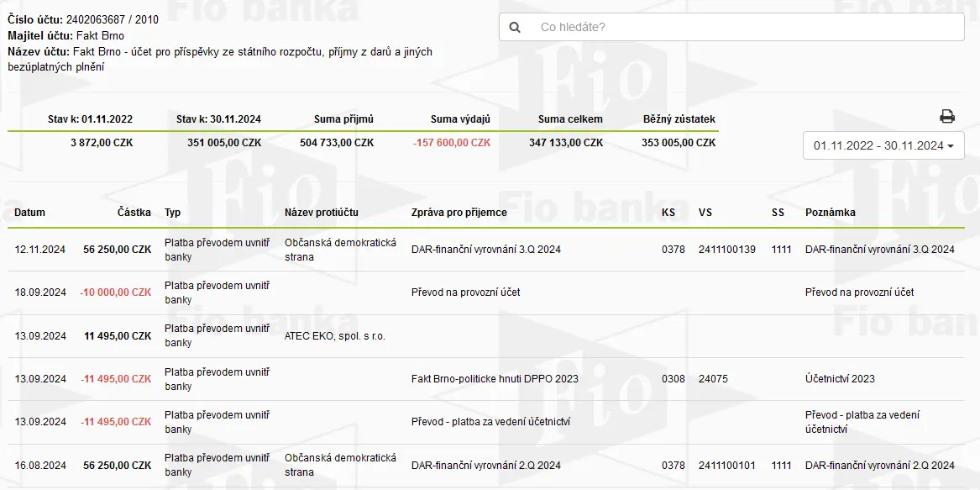Focus the 'Co hledáte?' search field
Image resolution: width=980 pixels, height=490 pixels.
pyautogui.click(x=731, y=28)
